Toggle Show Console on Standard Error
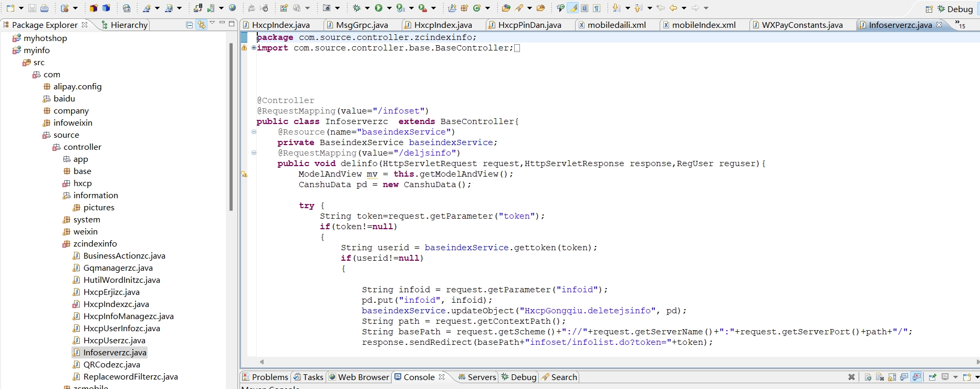Image resolution: width=980 pixels, height=389 pixels. [x=916, y=377]
